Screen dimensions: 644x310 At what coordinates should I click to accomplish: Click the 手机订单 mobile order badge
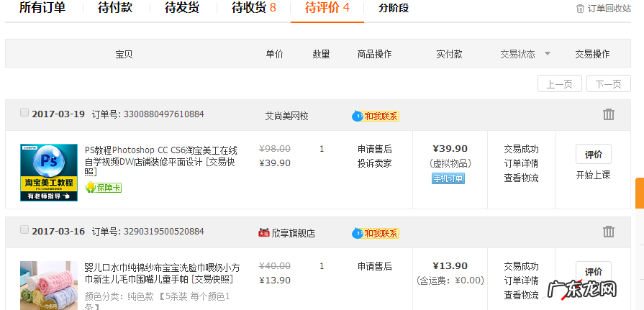pyautogui.click(x=448, y=178)
